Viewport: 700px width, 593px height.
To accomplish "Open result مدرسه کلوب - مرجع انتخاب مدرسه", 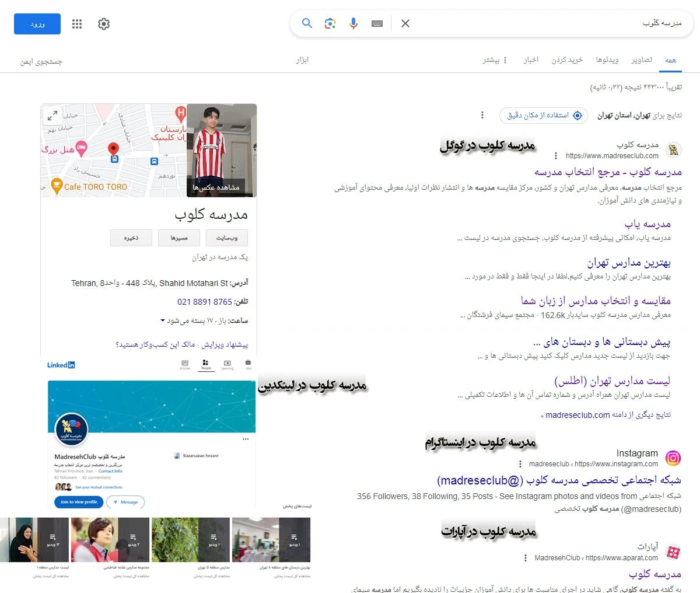I will [608, 172].
